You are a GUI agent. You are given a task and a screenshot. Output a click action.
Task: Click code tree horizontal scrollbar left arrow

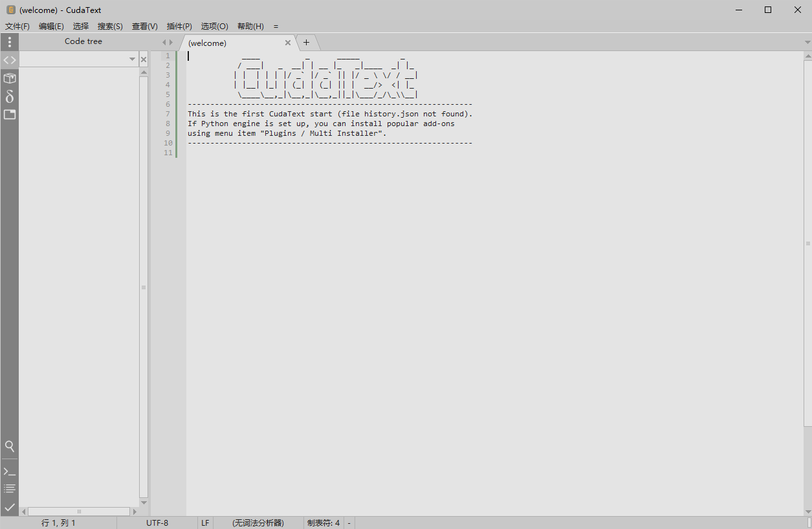tap(24, 512)
